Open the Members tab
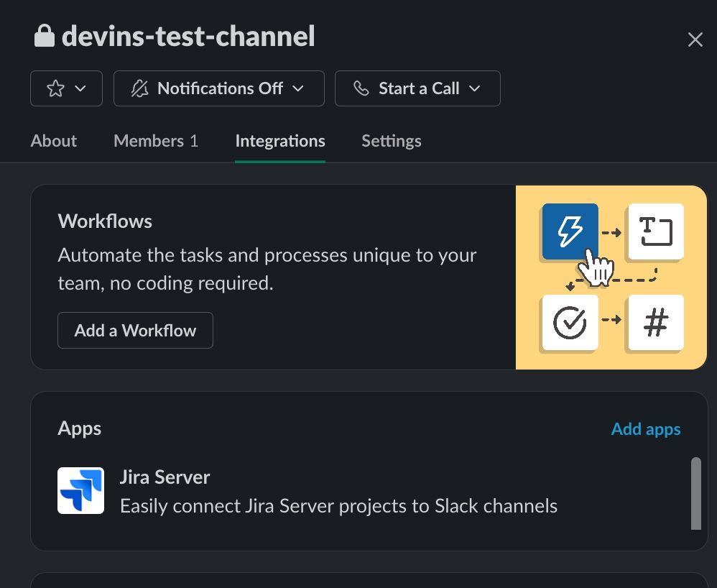717x588 pixels. click(x=155, y=141)
